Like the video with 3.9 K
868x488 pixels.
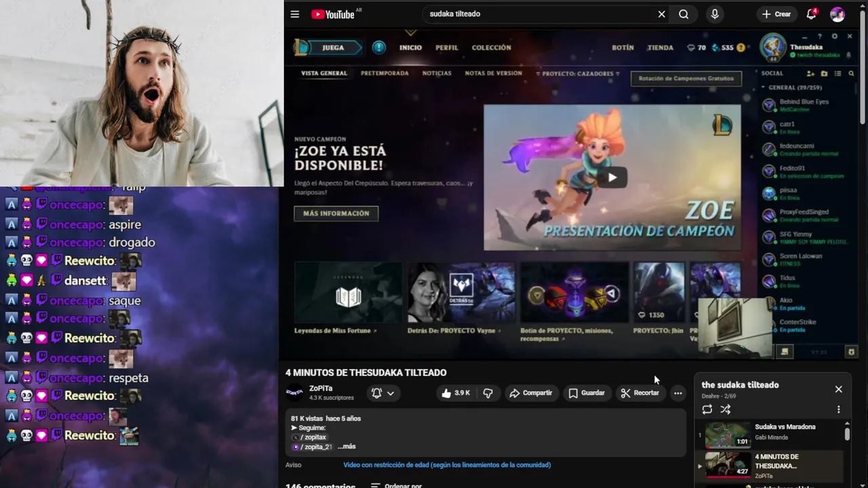456,393
